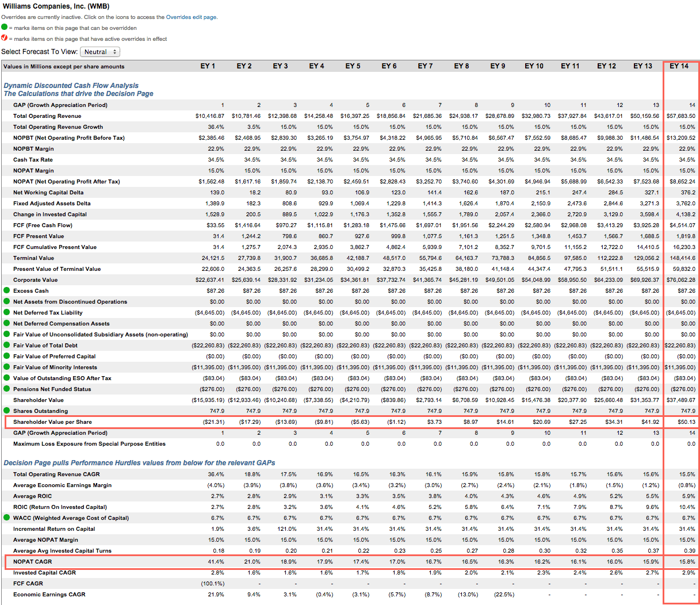700x605 pixels.
Task: Toggle the override marker on Net Deferred Compensation Assets
Action: coord(6,323)
